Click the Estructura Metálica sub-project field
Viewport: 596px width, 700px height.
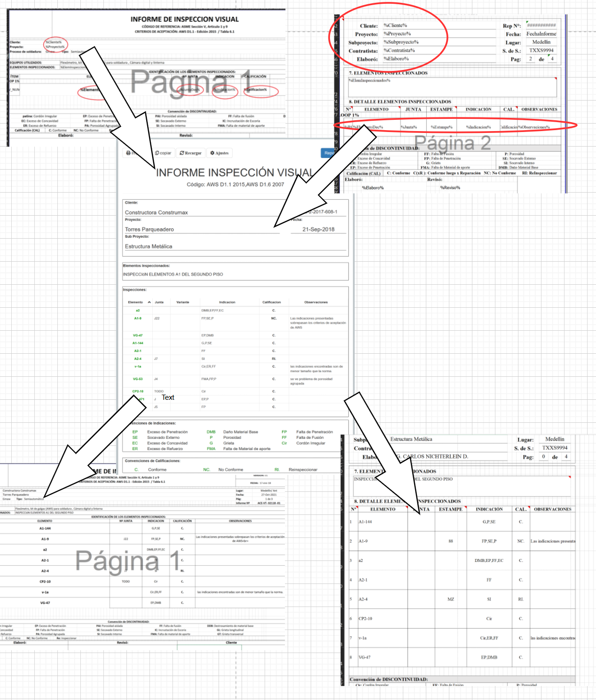point(149,247)
